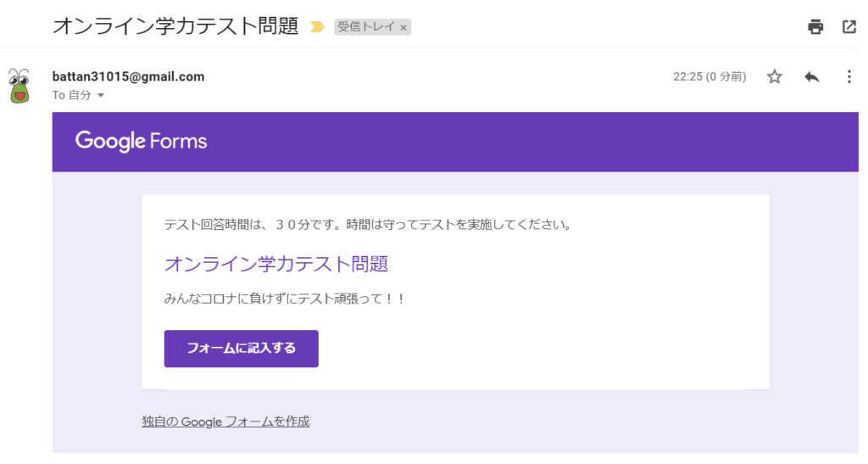Click the test time instruction text
Image resolution: width=868 pixels, height=464 pixels.
[x=368, y=224]
